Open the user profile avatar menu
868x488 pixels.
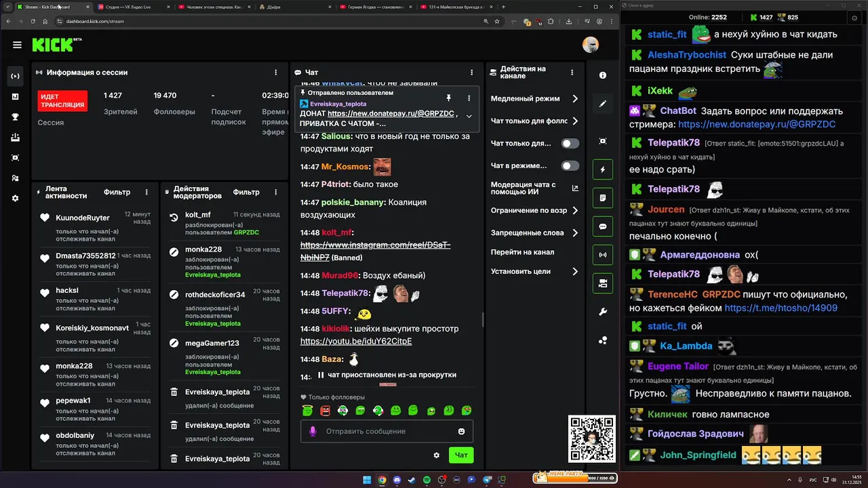591,45
